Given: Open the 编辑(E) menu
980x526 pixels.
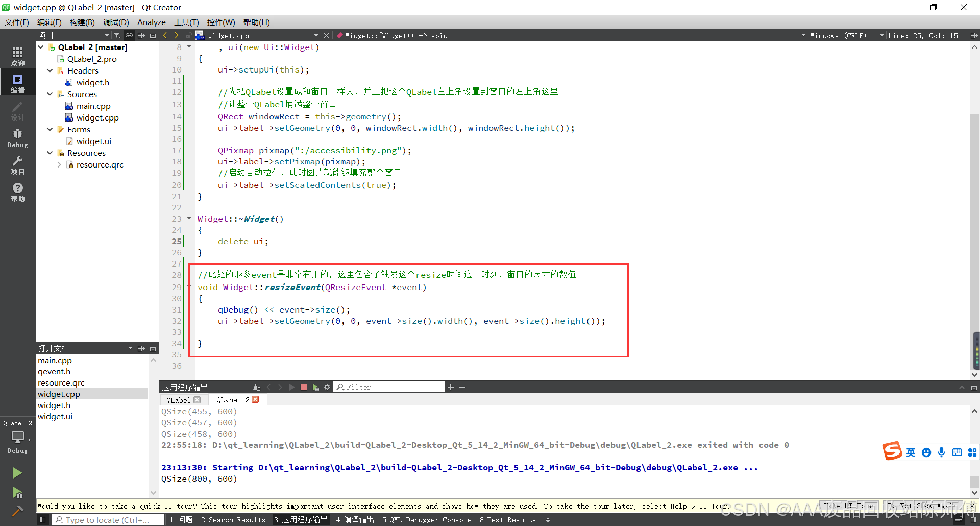Looking at the screenshot, I should pos(50,22).
